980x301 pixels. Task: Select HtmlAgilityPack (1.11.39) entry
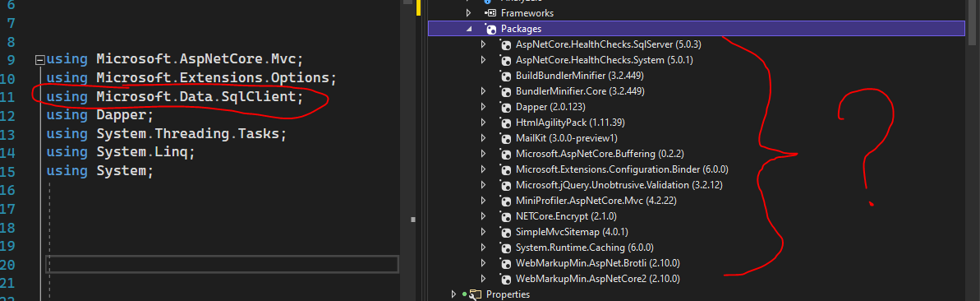pos(571,123)
